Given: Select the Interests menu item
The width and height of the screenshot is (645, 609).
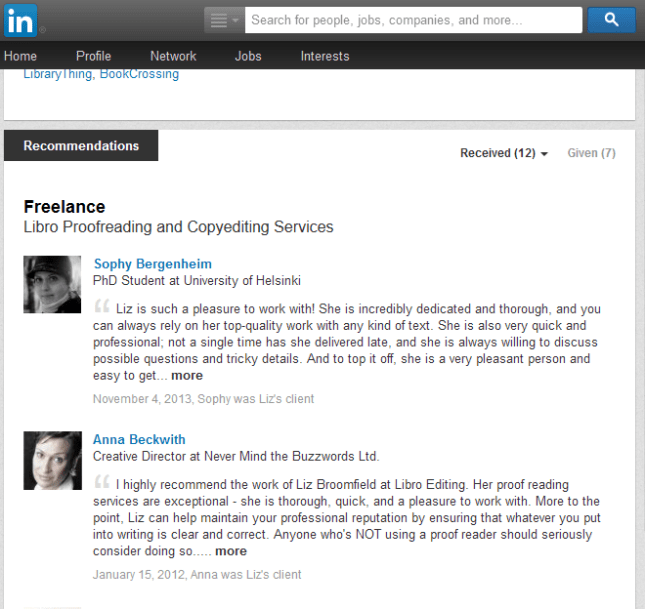Looking at the screenshot, I should coord(325,56).
